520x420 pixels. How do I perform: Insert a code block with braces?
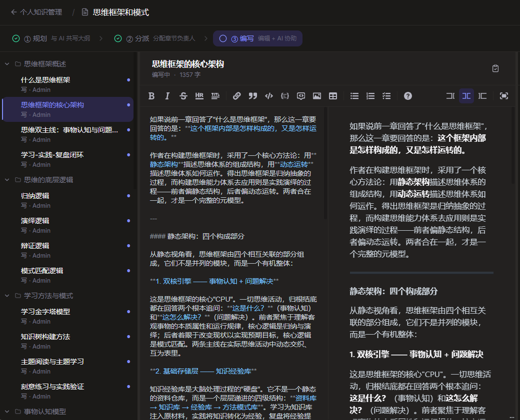285,96
